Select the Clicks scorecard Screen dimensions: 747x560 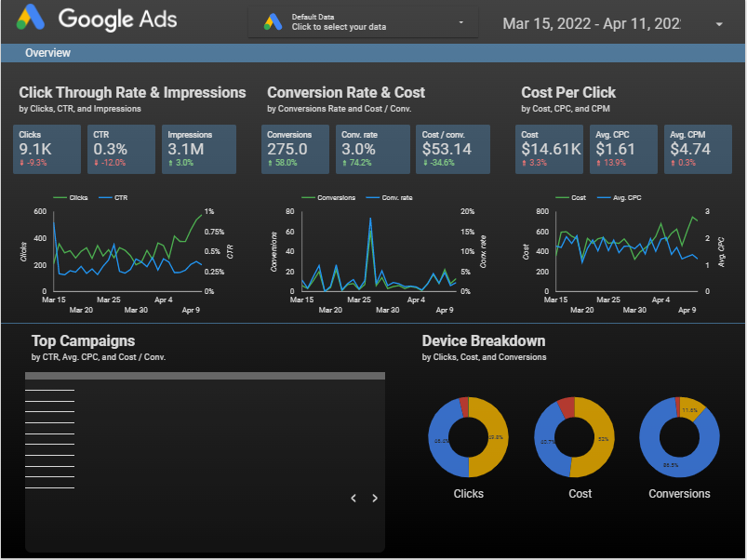pyautogui.click(x=47, y=149)
